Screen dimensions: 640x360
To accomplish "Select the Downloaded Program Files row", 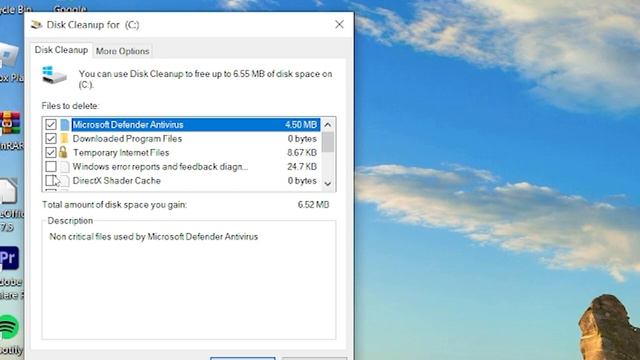I will click(181, 139).
